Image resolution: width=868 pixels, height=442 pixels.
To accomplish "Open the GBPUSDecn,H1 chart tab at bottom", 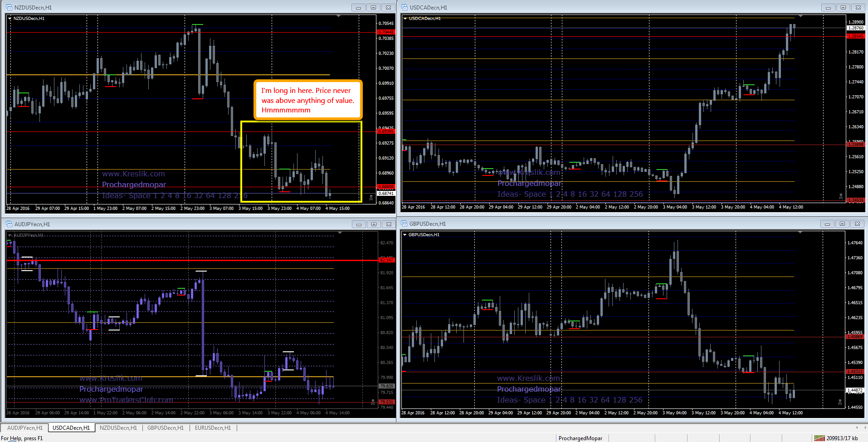I will point(166,427).
